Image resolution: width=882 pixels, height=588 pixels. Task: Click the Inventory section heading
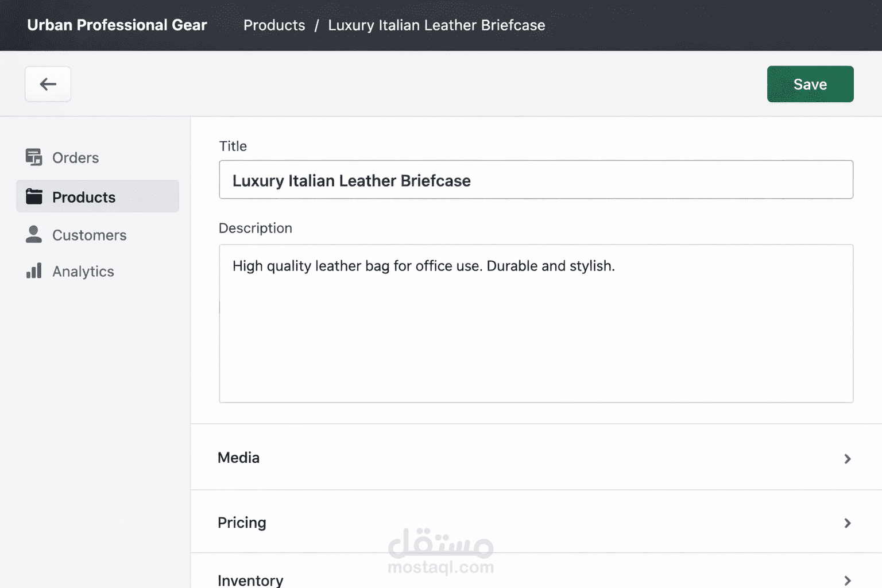[250, 581]
